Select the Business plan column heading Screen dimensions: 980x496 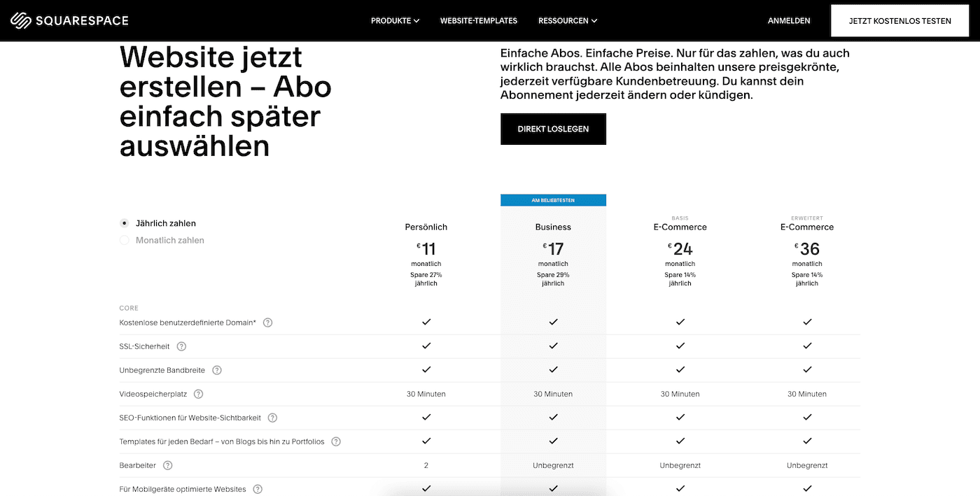(x=553, y=227)
